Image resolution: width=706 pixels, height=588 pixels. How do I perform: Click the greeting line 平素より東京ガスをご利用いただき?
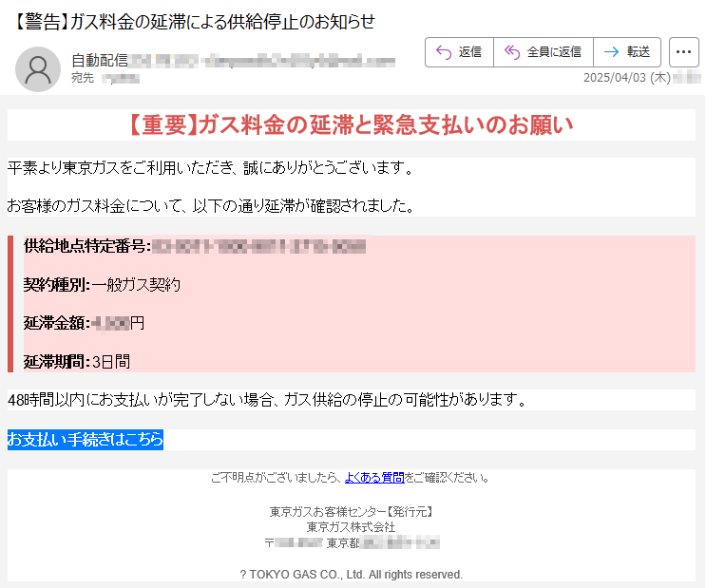tap(210, 168)
